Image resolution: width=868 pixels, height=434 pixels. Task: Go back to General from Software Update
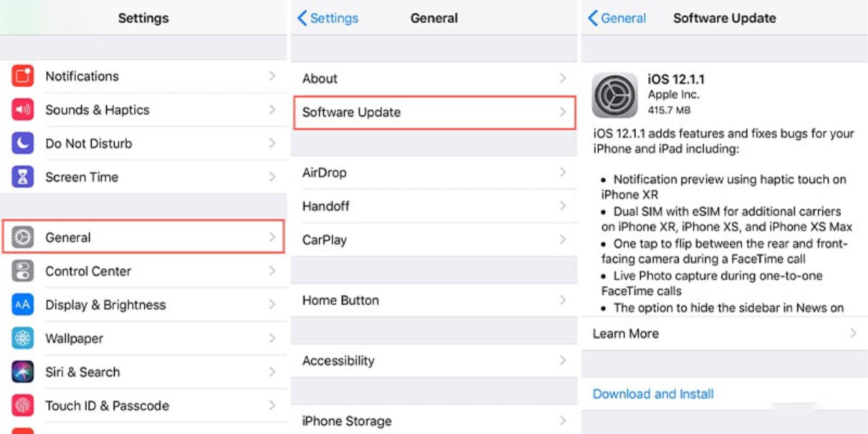617,18
